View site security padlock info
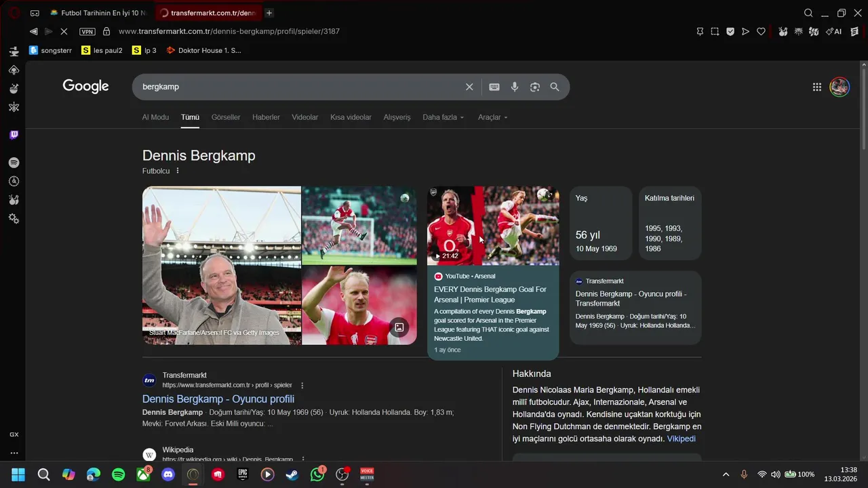 coord(106,31)
